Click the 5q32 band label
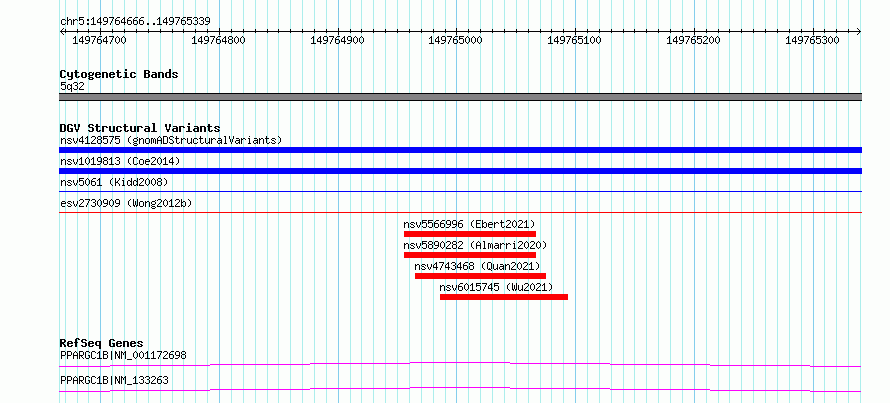 [72, 86]
